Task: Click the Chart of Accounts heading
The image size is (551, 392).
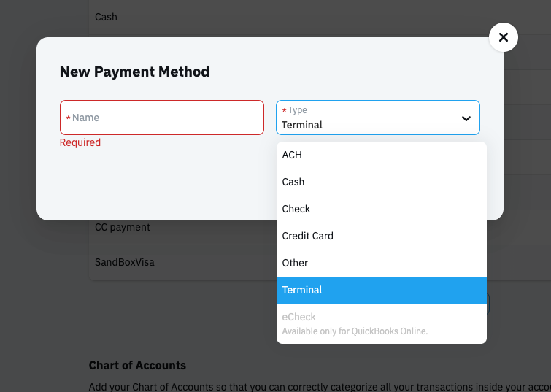Action: click(137, 365)
